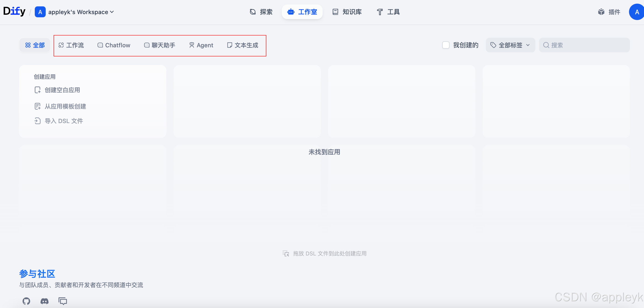644x308 pixels.
Task: Select the Chatflow filter tab
Action: point(114,45)
